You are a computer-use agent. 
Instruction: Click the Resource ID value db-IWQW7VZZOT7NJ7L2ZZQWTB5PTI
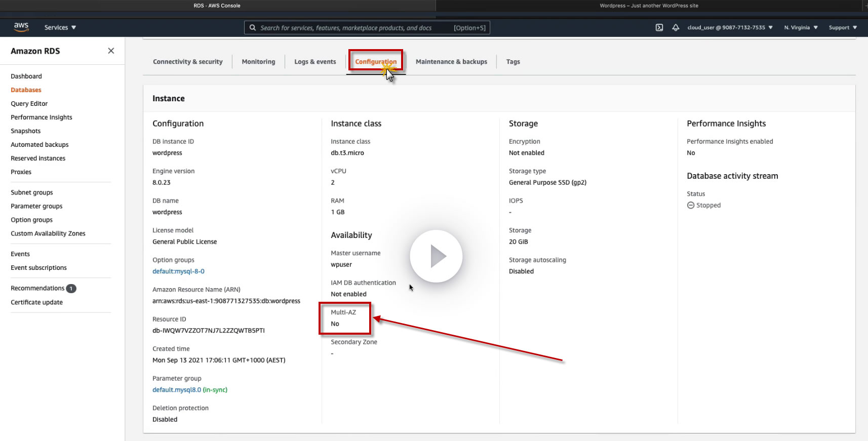tap(209, 331)
